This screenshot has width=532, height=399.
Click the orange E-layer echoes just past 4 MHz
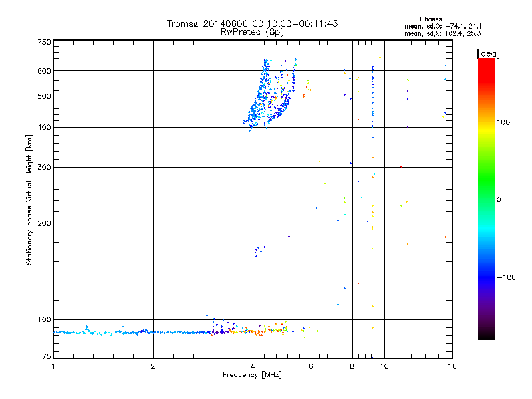259,331
